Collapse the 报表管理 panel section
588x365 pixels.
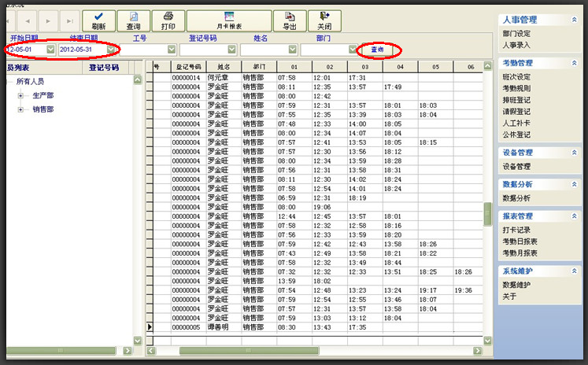click(574, 216)
